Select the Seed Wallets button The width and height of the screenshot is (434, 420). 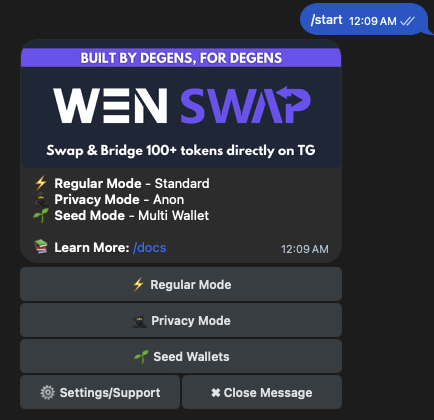tap(181, 356)
